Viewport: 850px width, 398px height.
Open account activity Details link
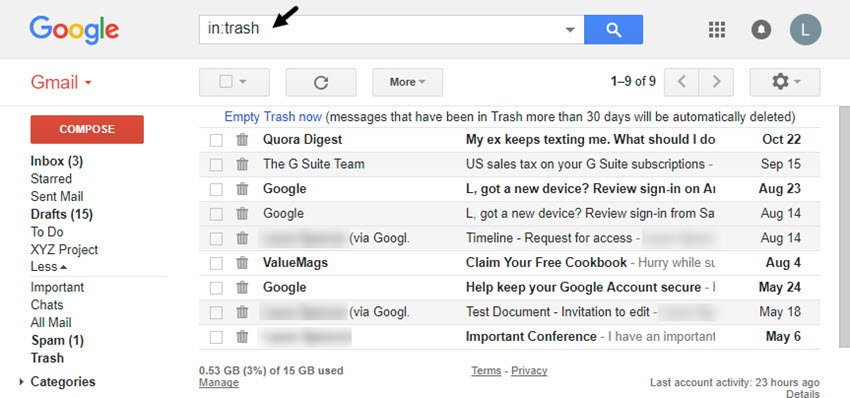click(x=803, y=394)
